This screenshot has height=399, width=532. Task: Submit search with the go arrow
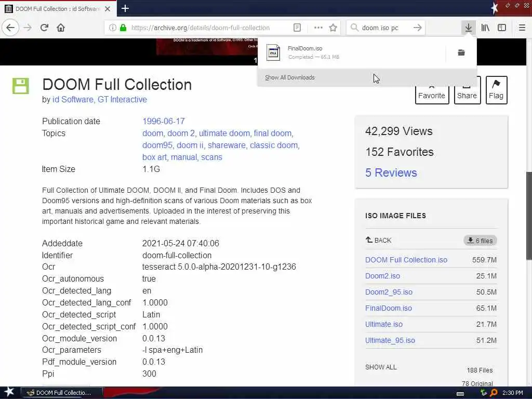pyautogui.click(x=418, y=28)
